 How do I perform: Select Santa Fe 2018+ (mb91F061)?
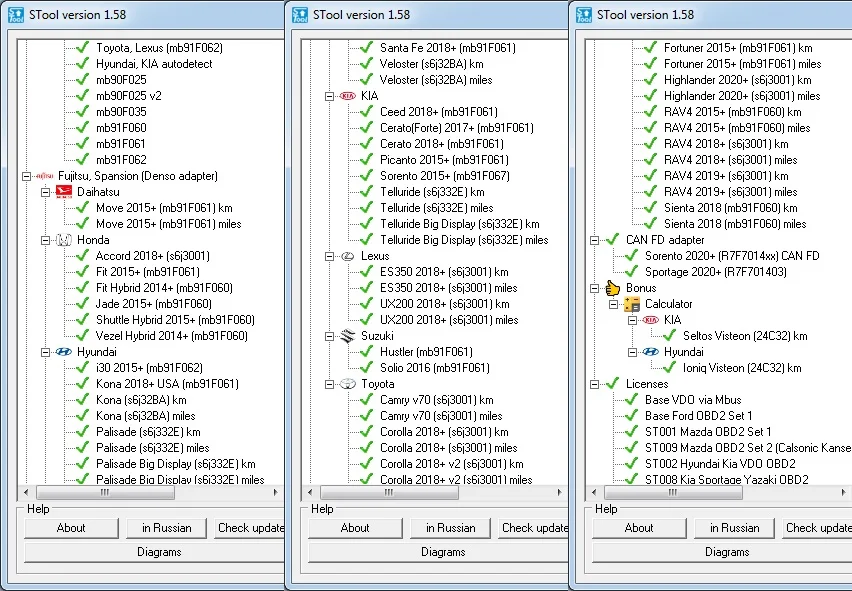448,48
